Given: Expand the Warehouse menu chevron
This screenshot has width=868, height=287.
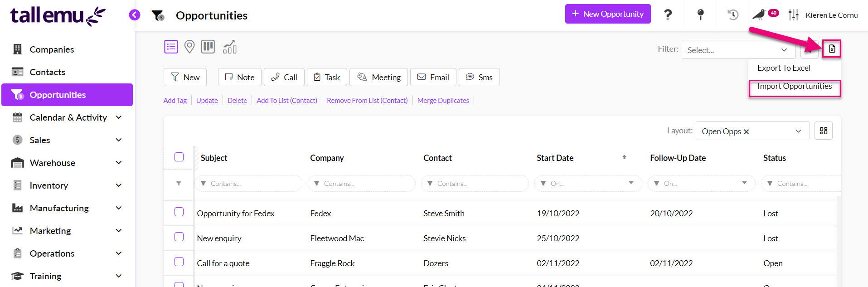Looking at the screenshot, I should pyautogui.click(x=119, y=162).
